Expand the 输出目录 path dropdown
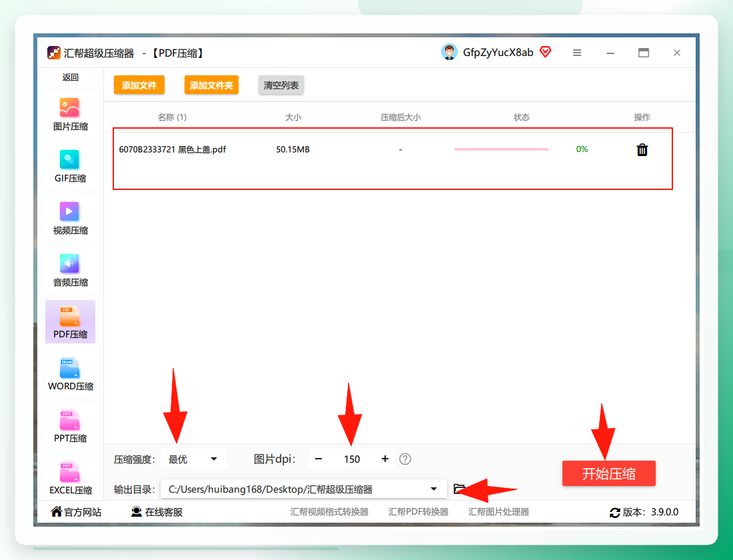 (304, 489)
